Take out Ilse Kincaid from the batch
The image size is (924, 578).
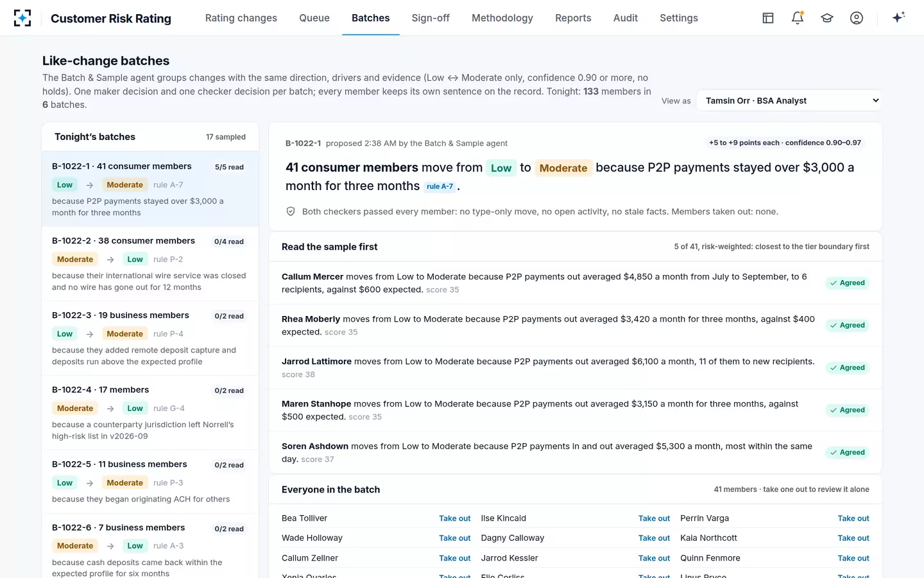click(x=654, y=519)
